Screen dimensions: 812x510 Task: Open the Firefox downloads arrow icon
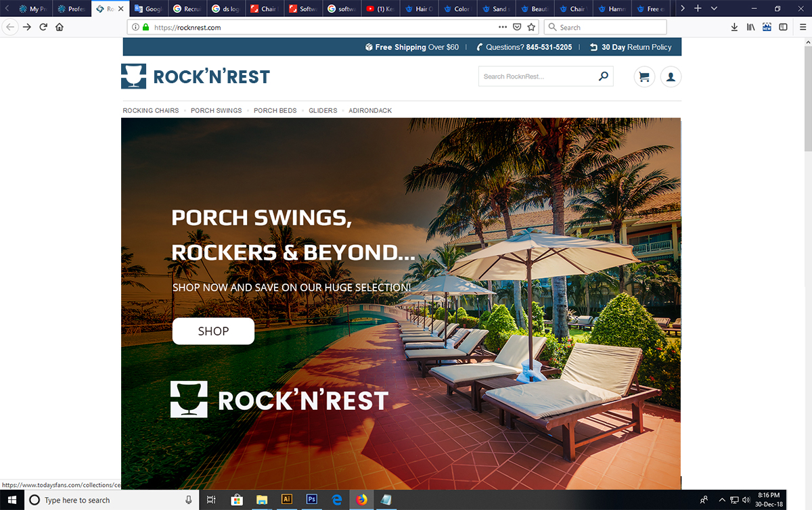point(734,27)
